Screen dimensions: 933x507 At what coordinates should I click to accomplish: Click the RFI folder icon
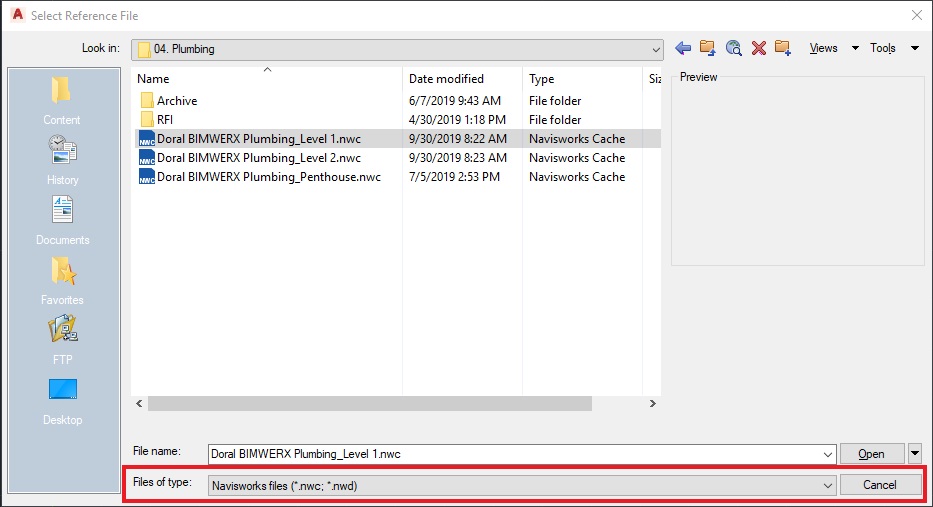pyautogui.click(x=147, y=120)
